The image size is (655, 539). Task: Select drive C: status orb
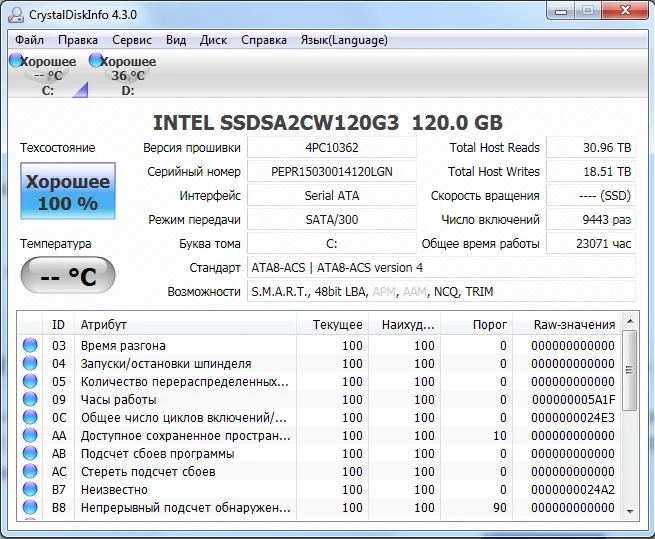tap(16, 61)
